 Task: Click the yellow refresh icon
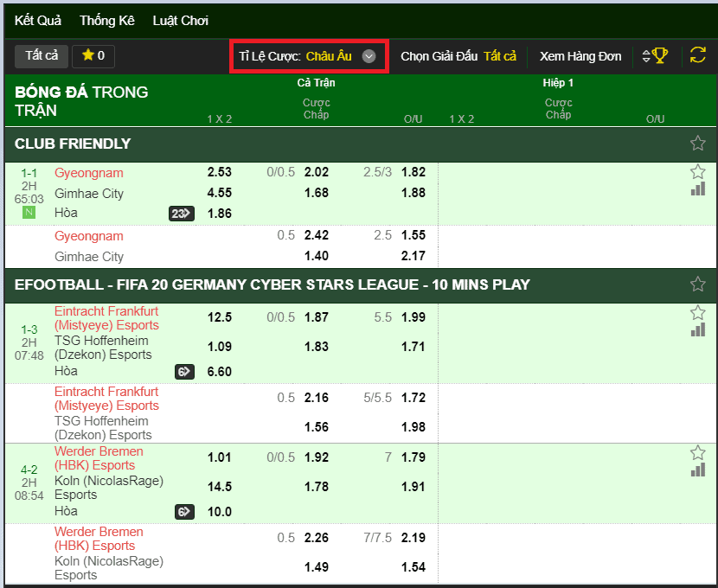698,55
